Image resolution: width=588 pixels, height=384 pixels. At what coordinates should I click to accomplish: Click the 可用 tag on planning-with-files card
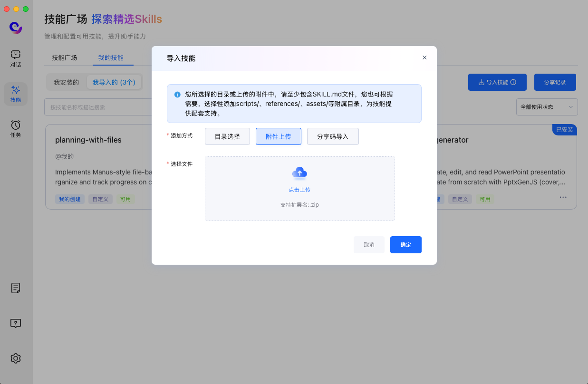[x=125, y=199]
